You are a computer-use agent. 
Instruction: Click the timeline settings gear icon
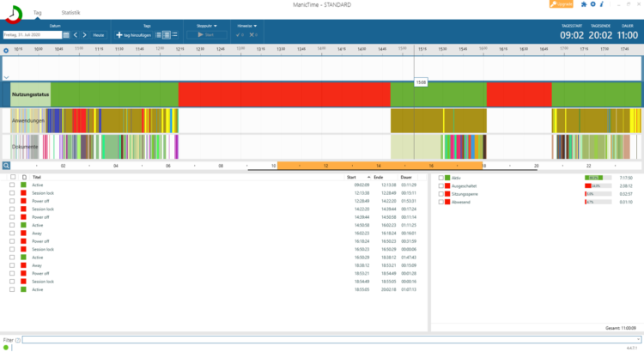click(x=6, y=51)
